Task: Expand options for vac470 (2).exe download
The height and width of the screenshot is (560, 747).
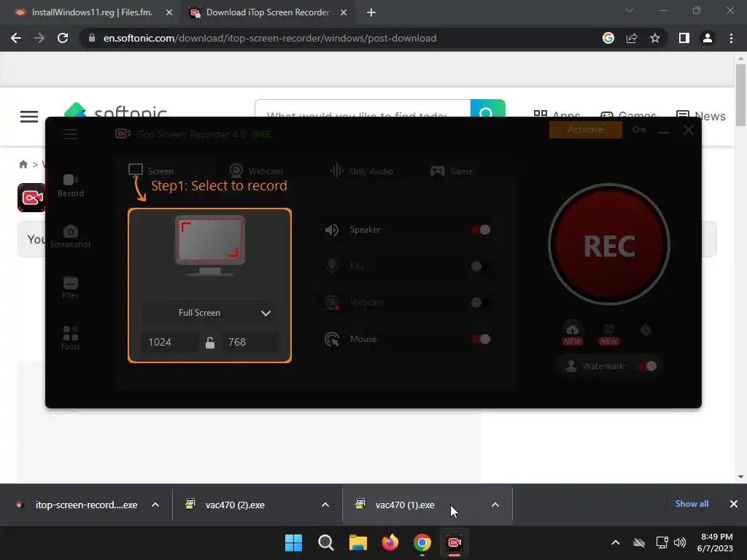Action: [325, 505]
